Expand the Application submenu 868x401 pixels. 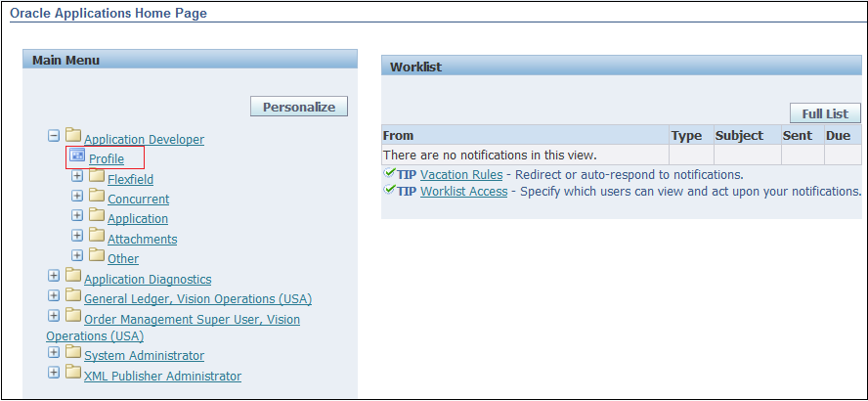coord(77,215)
